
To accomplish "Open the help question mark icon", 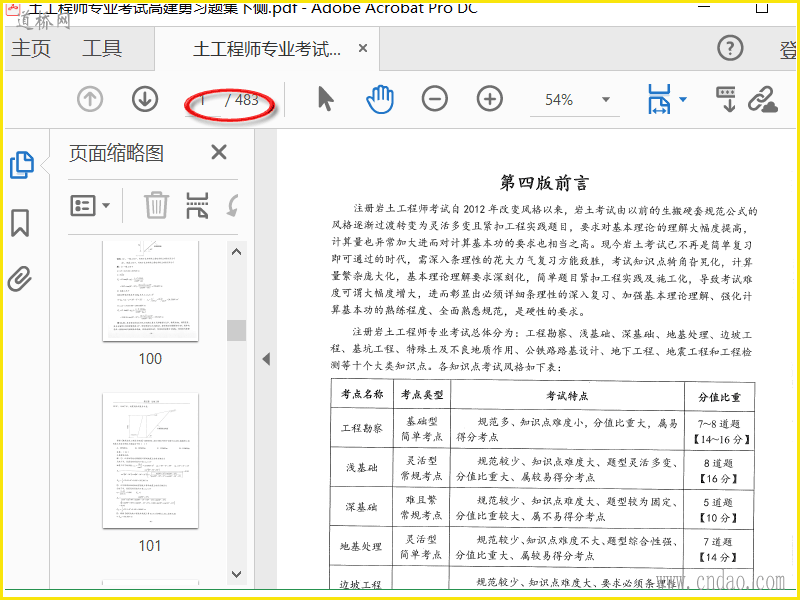I will coord(730,48).
